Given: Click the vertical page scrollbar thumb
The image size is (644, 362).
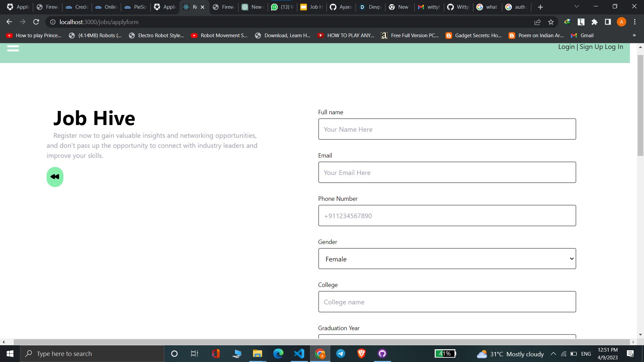Looking at the screenshot, I should tap(640, 106).
